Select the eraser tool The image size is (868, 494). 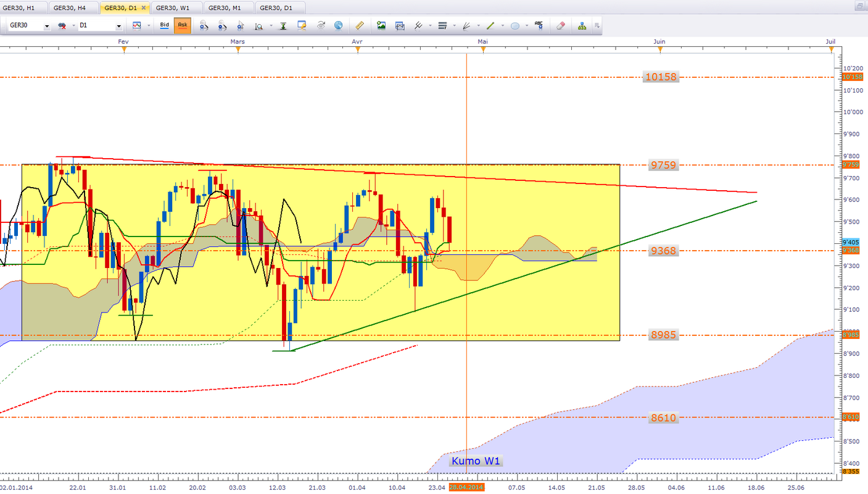tap(561, 26)
